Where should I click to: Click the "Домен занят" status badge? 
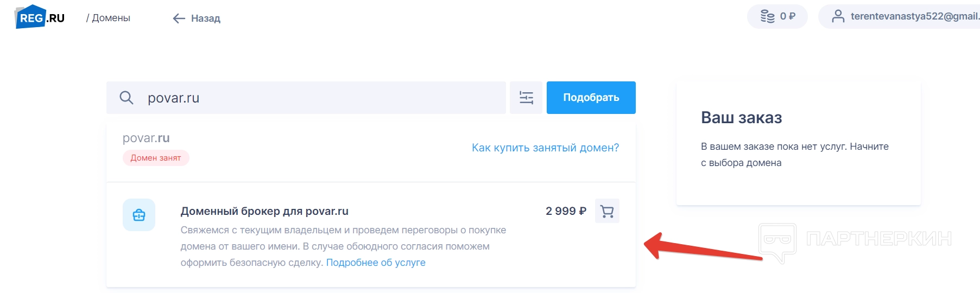[x=156, y=158]
